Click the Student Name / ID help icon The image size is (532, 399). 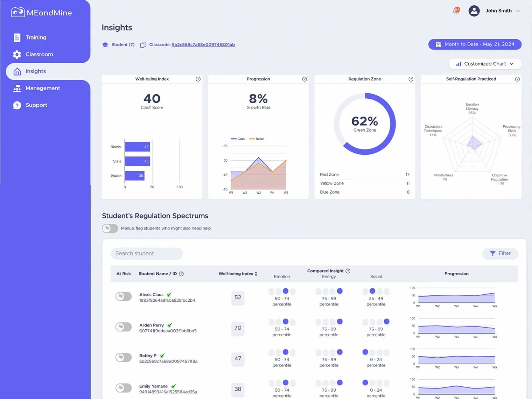pyautogui.click(x=181, y=274)
